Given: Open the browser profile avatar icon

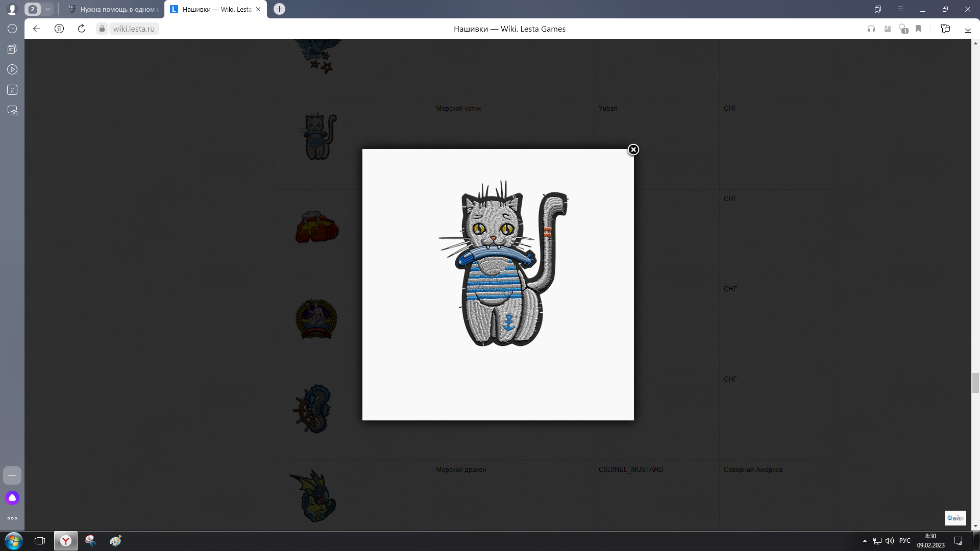Looking at the screenshot, I should (12, 9).
